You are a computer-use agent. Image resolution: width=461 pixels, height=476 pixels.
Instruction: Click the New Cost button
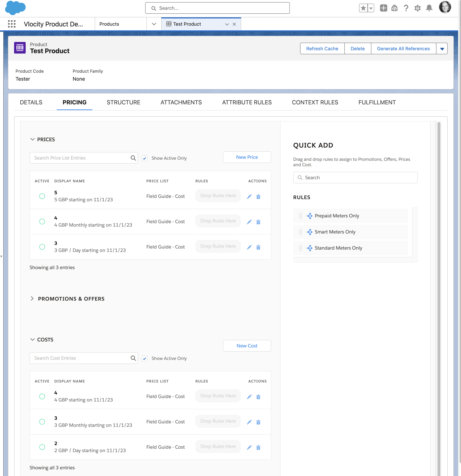tap(247, 346)
